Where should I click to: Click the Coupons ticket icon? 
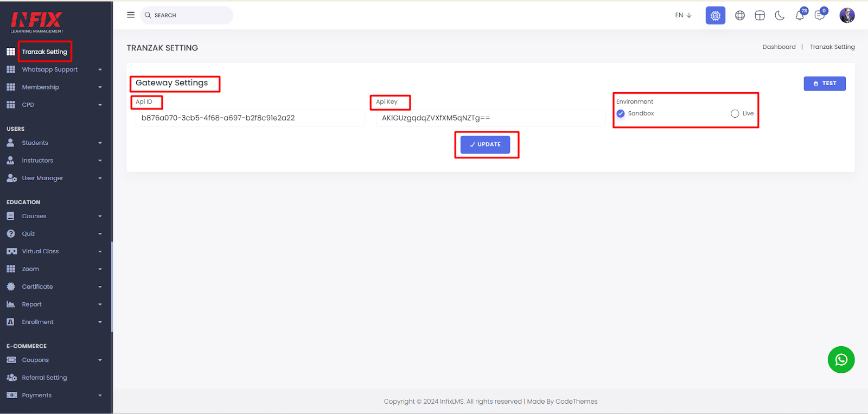click(11, 360)
